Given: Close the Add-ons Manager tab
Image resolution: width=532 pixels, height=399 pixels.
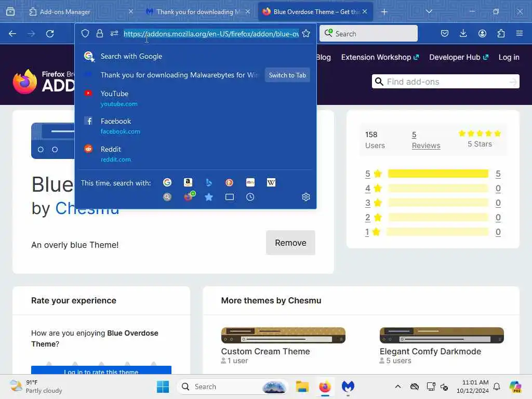Looking at the screenshot, I should pyautogui.click(x=131, y=11).
